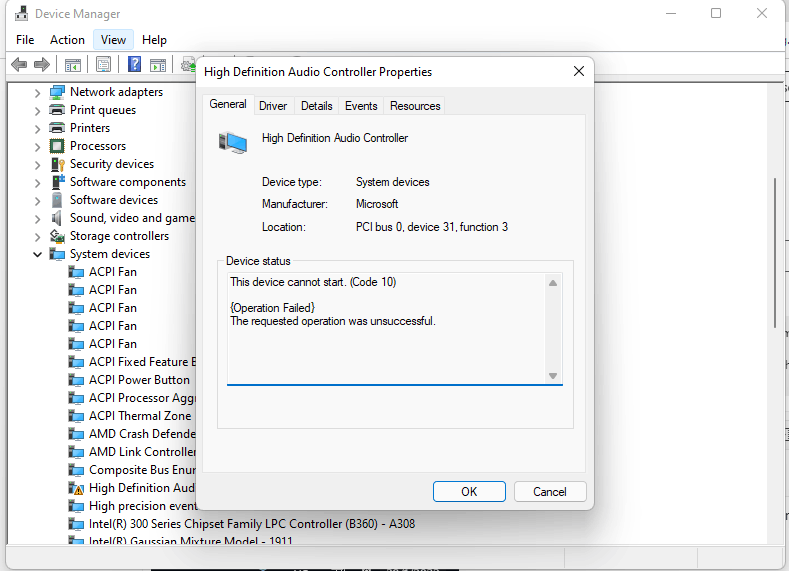The height and width of the screenshot is (571, 789).
Task: Toggle the Show/Hide Action Pane toolbar icon
Action: (x=157, y=64)
